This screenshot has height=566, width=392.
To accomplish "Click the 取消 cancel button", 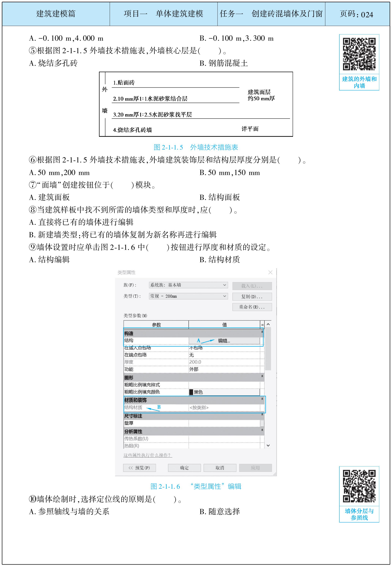I will click(220, 468).
